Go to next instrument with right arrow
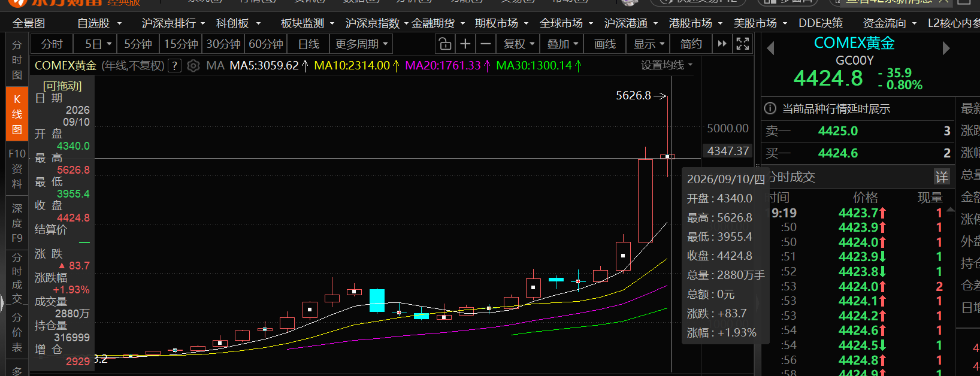The image size is (980, 376). pyautogui.click(x=946, y=48)
